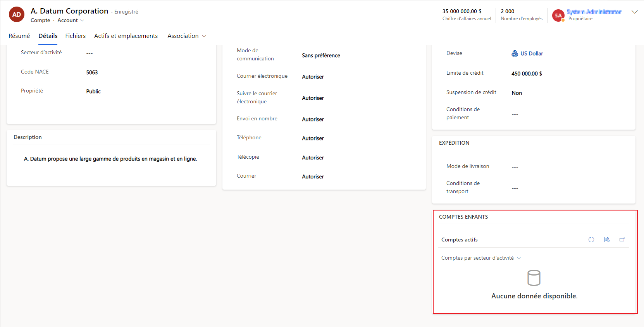Toggle Courrier Autoriser value

[313, 176]
